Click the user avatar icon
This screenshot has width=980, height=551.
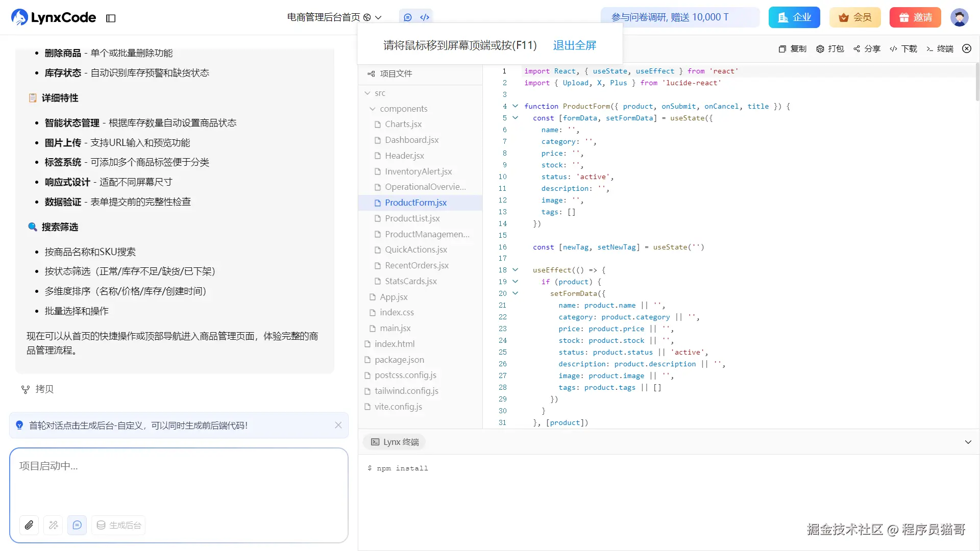pyautogui.click(x=959, y=17)
